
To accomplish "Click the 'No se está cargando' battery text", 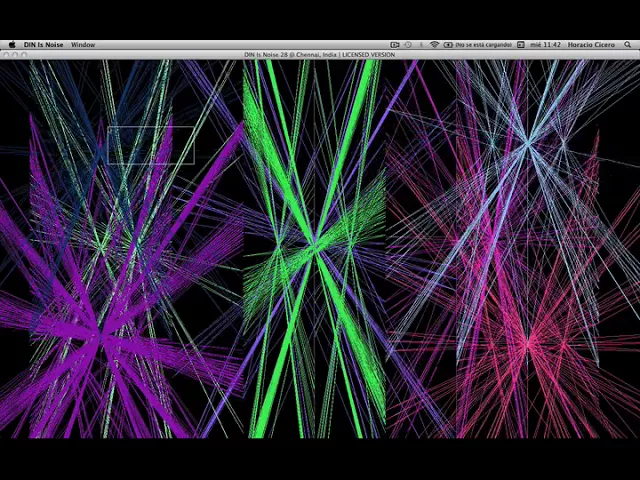I will pos(483,44).
